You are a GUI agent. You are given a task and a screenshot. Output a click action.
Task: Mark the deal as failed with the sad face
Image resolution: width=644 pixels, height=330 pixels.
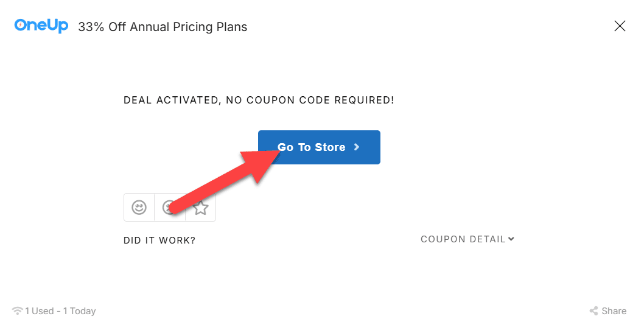point(169,208)
